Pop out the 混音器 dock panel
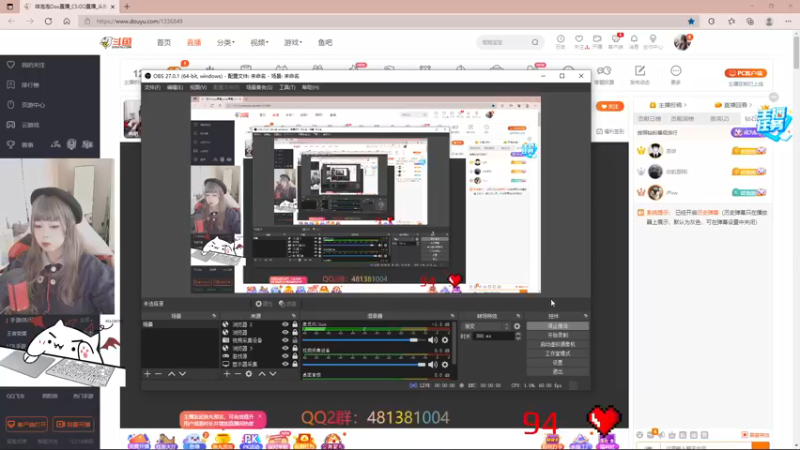This screenshot has height=450, width=800. (452, 316)
